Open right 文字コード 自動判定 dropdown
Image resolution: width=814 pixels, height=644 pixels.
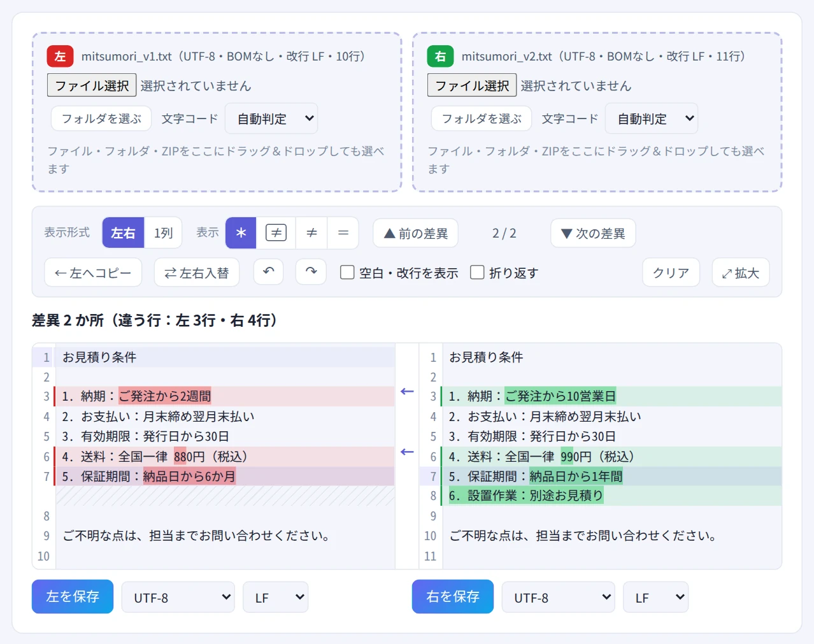652,118
